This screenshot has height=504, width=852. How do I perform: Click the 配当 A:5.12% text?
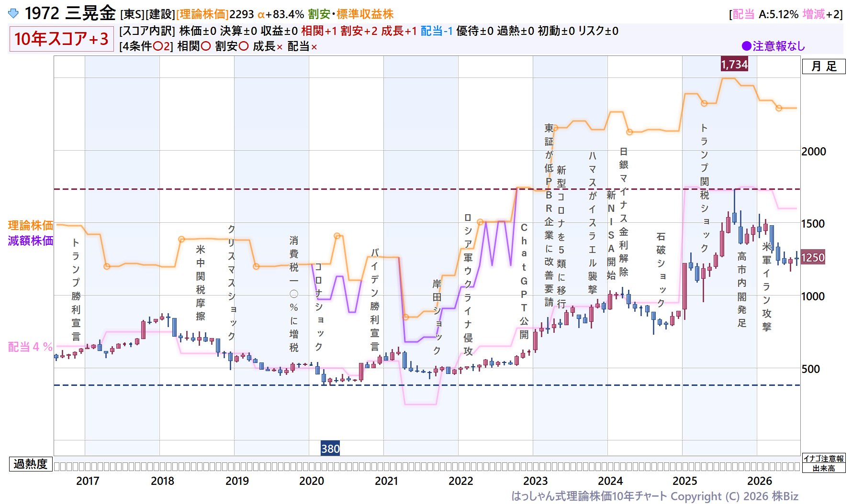pos(765,14)
